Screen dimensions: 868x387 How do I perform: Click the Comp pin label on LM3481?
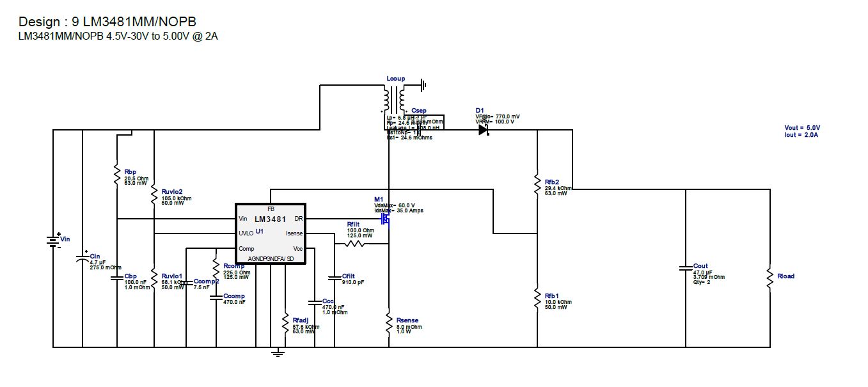[x=246, y=249]
